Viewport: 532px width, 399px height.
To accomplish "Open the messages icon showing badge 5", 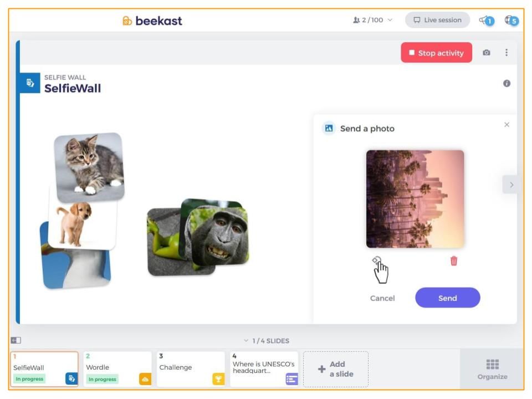I will [511, 21].
